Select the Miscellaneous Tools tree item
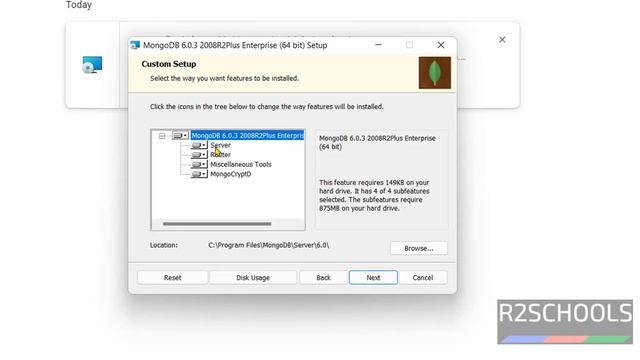 coord(241,164)
